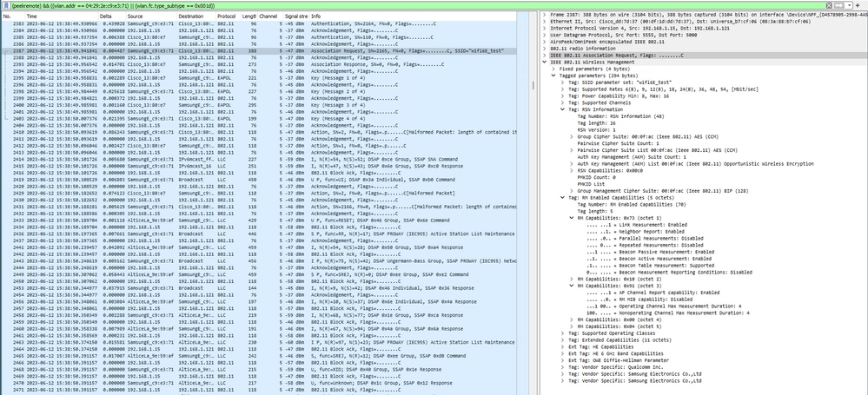Clear the display filter with the X icon
The image size is (868, 395).
pyautogui.click(x=829, y=5)
